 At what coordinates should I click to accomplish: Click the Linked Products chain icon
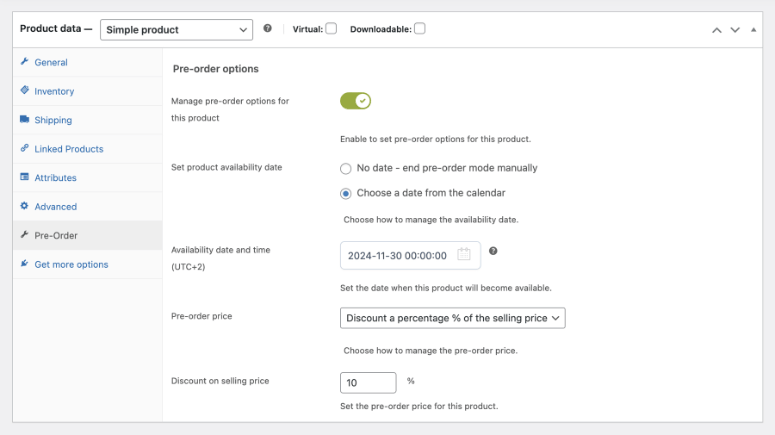tap(24, 148)
